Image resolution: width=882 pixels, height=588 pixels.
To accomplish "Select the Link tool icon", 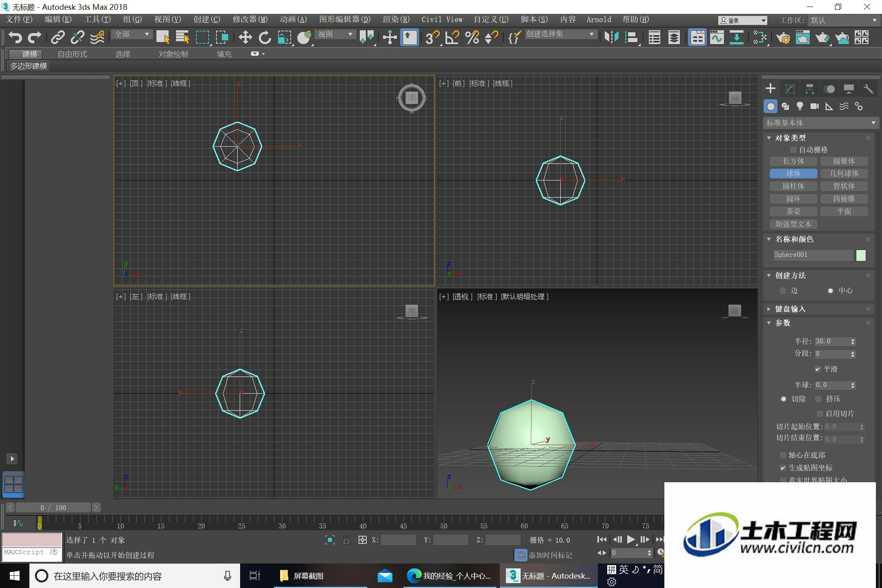I will [x=58, y=38].
